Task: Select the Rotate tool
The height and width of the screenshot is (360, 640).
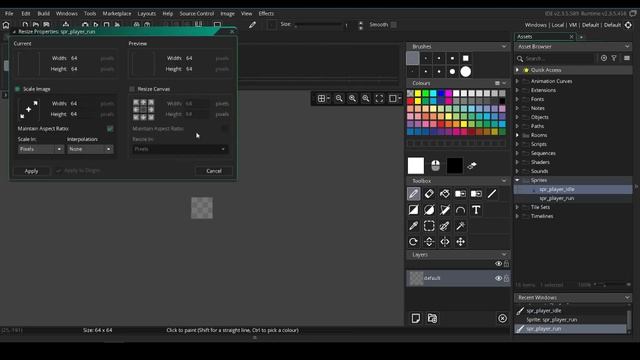Action: coord(413,242)
